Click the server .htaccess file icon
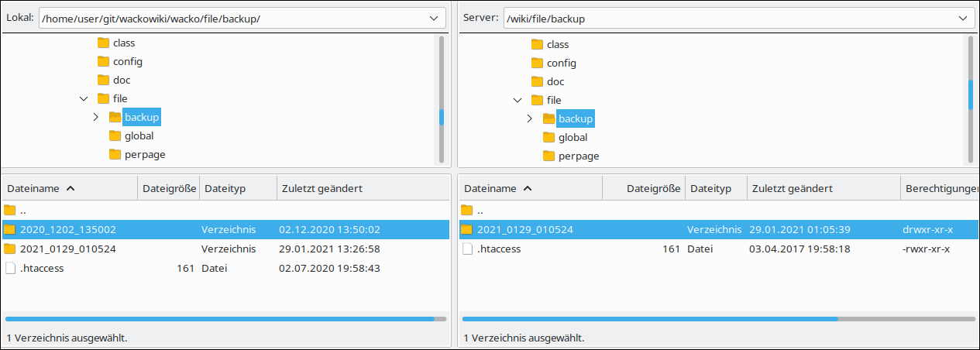This screenshot has height=350, width=980. click(x=467, y=249)
